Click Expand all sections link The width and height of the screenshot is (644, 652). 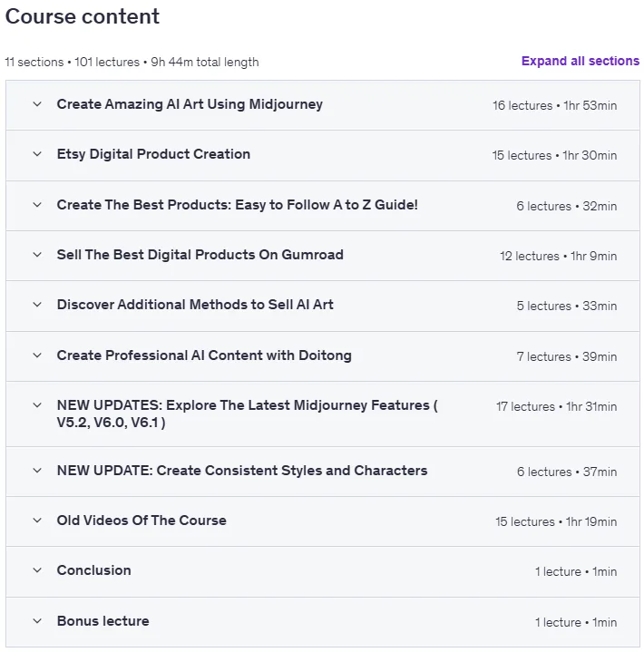click(581, 61)
